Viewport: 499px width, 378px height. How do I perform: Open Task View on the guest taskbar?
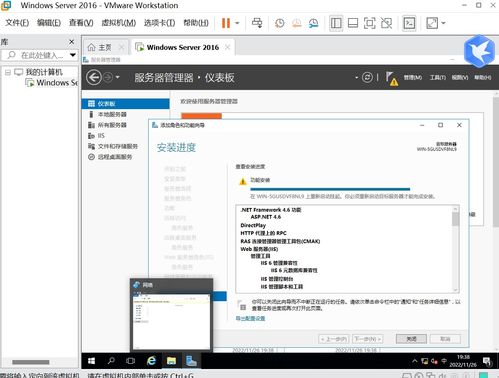coord(131,361)
